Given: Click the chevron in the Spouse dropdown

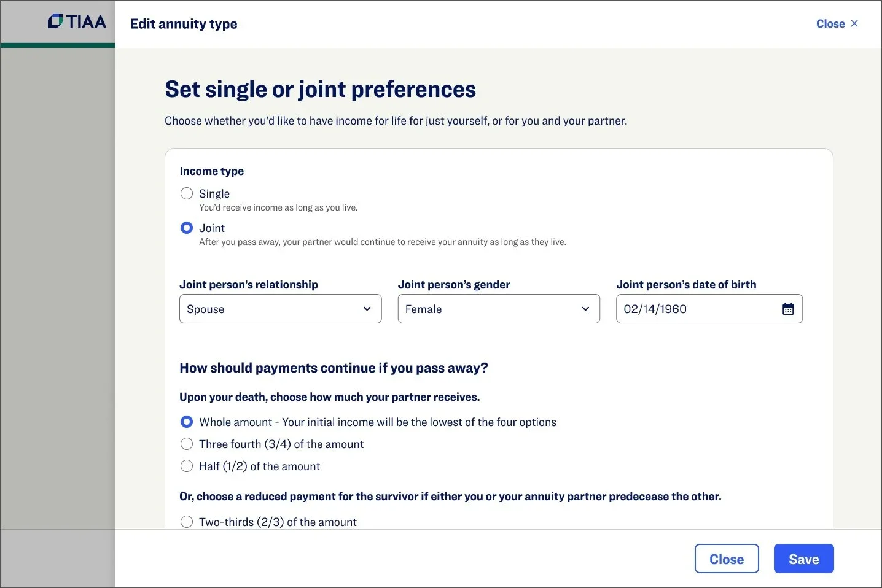Looking at the screenshot, I should 367,309.
